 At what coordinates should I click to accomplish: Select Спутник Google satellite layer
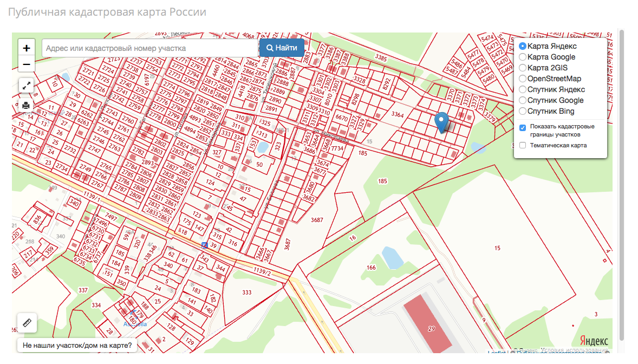pos(523,100)
